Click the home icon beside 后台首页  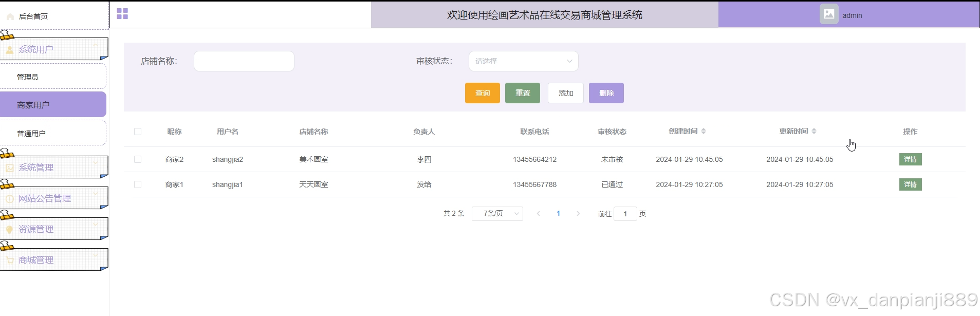(x=10, y=16)
